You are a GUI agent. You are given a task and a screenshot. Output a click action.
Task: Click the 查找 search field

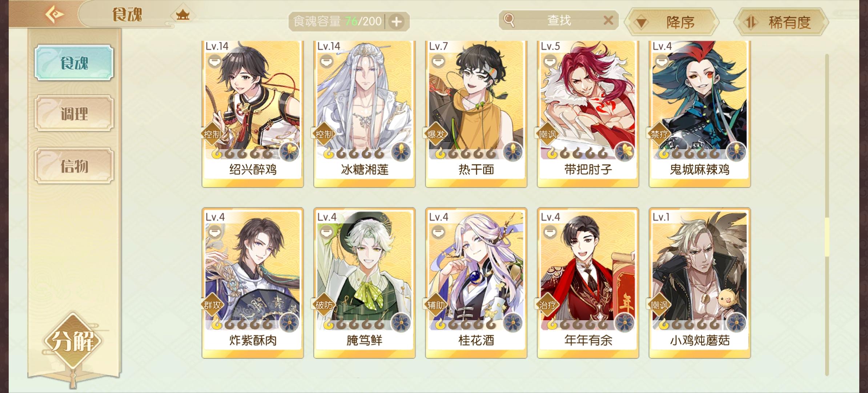(x=558, y=20)
